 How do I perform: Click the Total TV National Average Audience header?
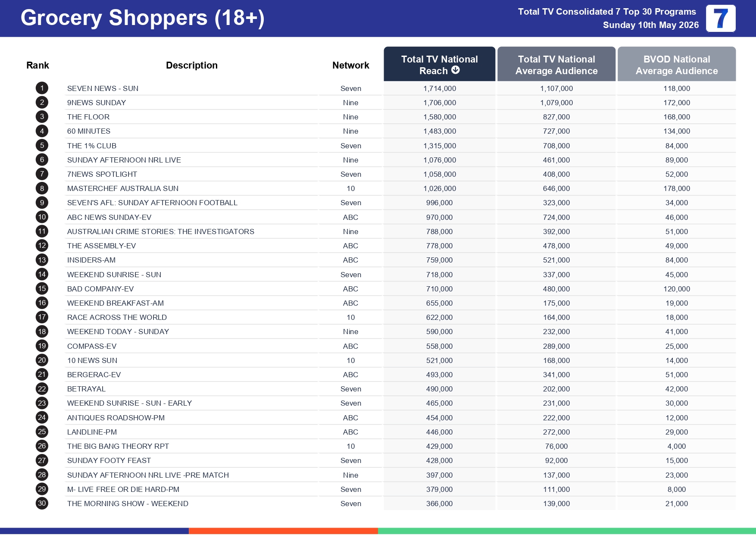pos(556,64)
